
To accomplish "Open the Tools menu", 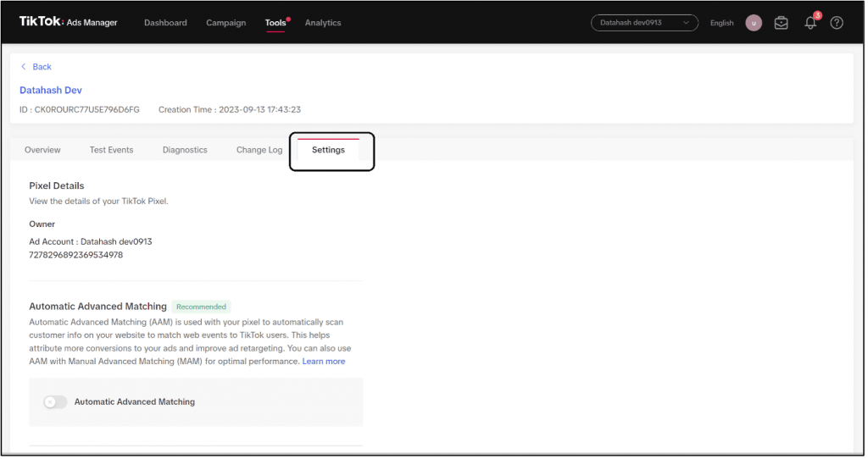I will tap(275, 23).
